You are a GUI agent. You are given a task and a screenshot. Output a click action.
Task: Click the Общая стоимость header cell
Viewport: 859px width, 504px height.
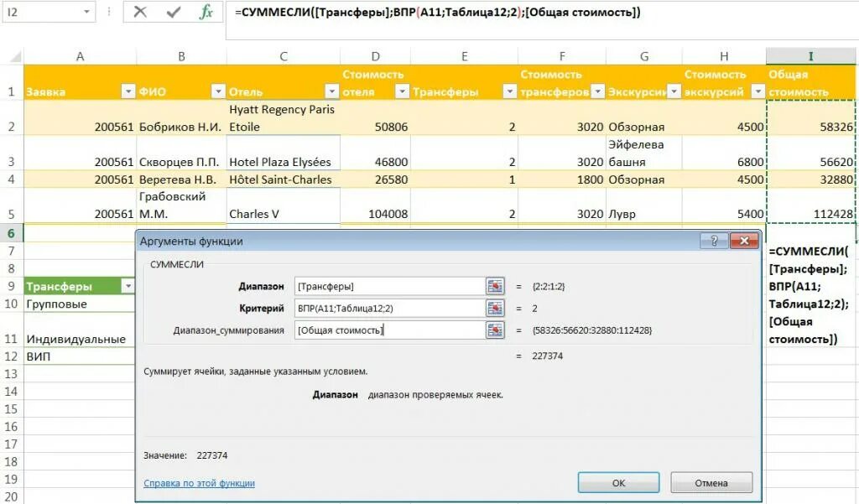tap(811, 83)
